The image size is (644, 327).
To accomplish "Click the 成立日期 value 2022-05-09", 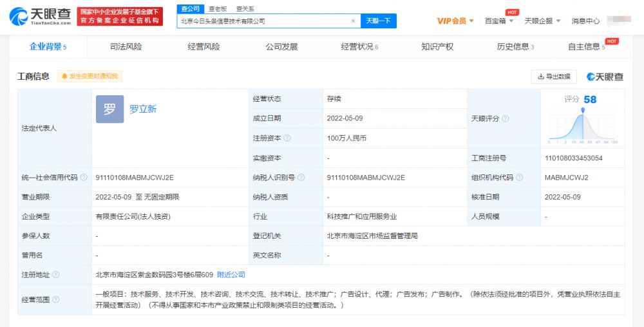I will click(x=345, y=118).
